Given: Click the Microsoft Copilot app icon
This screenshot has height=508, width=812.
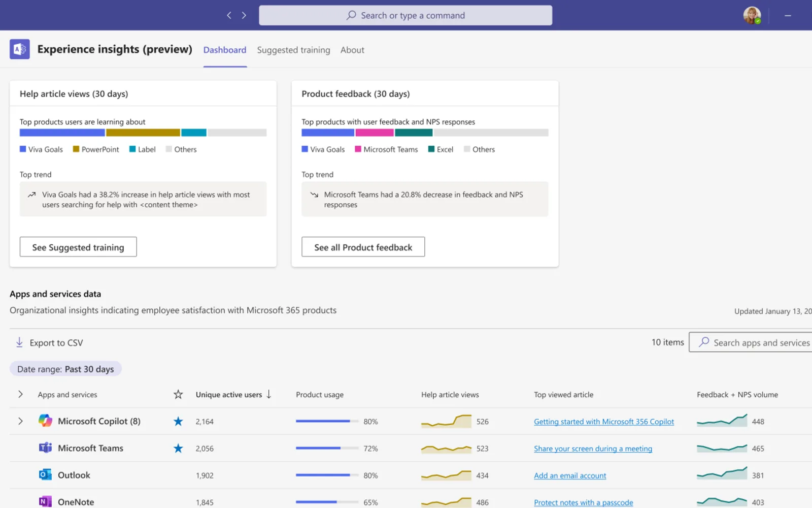Looking at the screenshot, I should pos(45,421).
